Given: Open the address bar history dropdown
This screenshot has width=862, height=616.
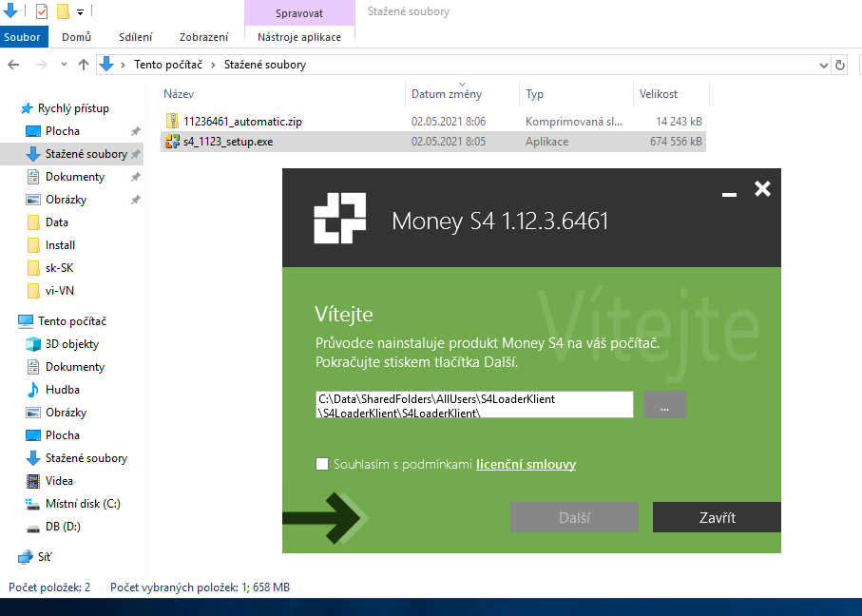Looking at the screenshot, I should 823,65.
